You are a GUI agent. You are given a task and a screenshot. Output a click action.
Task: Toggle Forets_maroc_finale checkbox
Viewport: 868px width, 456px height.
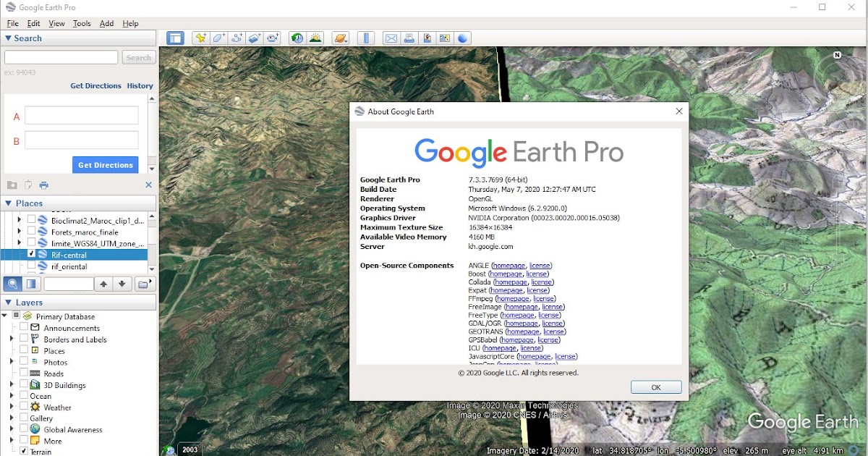31,232
